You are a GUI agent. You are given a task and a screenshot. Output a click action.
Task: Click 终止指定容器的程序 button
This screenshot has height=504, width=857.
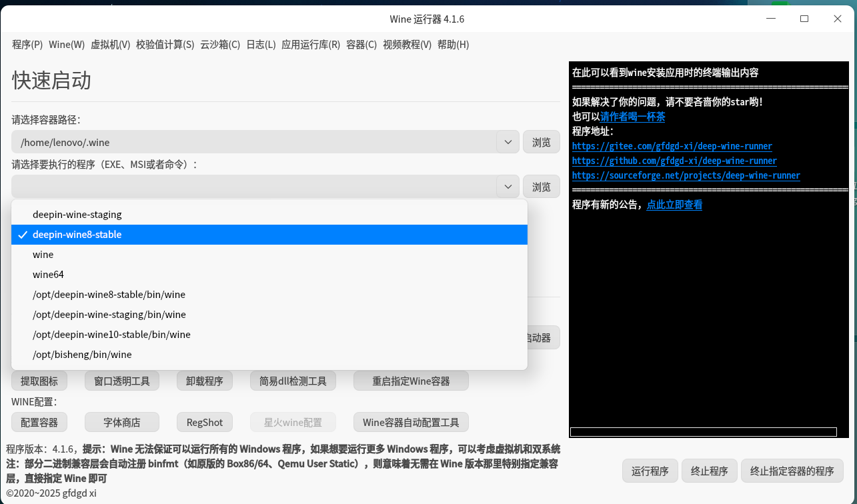click(792, 471)
